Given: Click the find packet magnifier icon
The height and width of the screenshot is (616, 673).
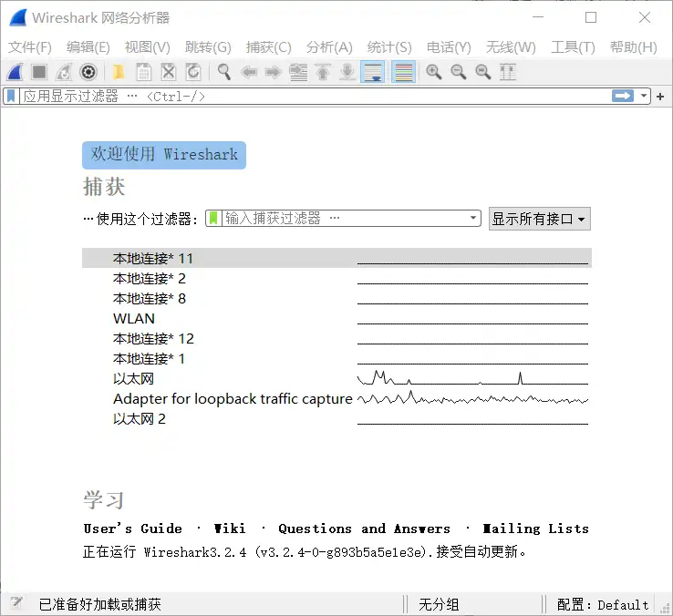Looking at the screenshot, I should 223,72.
